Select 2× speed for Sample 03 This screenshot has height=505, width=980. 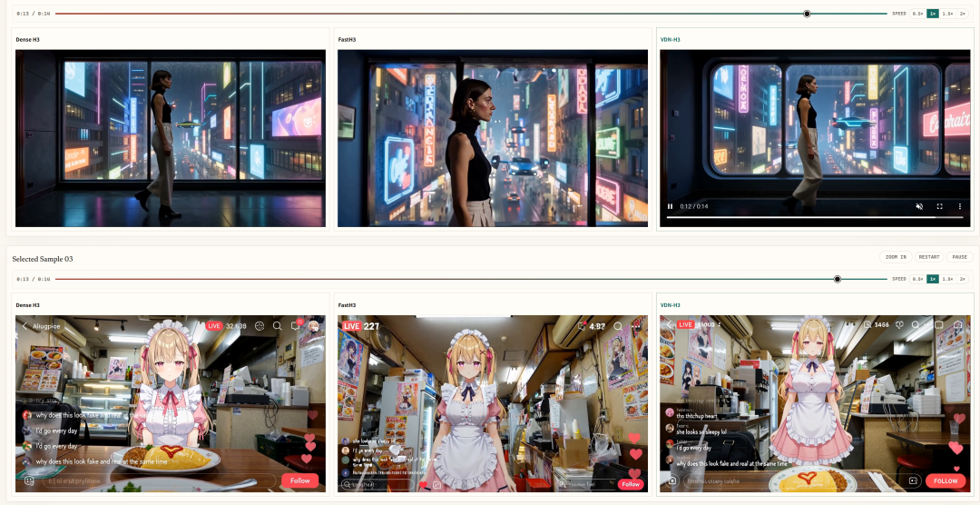(x=963, y=279)
